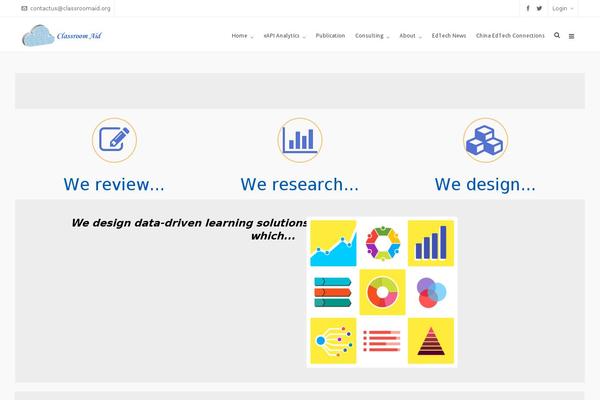Screen dimensions: 600x400
Task: Expand the Consulting menu dropdown
Action: 372,35
